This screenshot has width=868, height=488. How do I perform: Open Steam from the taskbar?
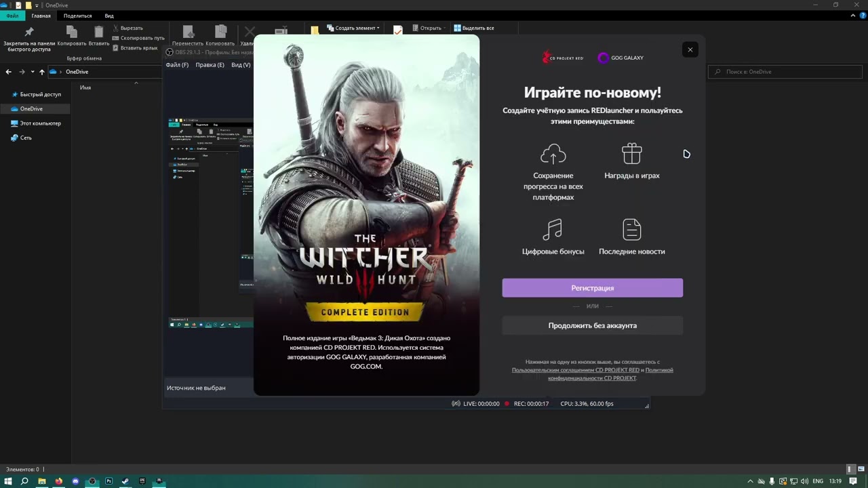[x=125, y=481]
